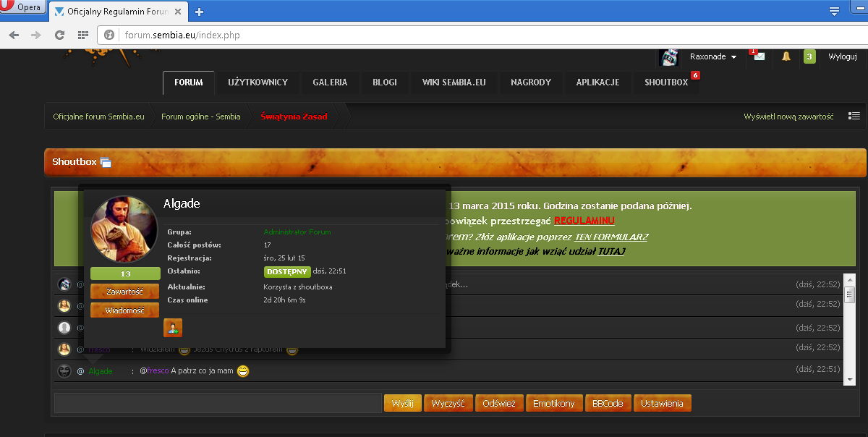Click first shout row's avatar

pyautogui.click(x=64, y=284)
